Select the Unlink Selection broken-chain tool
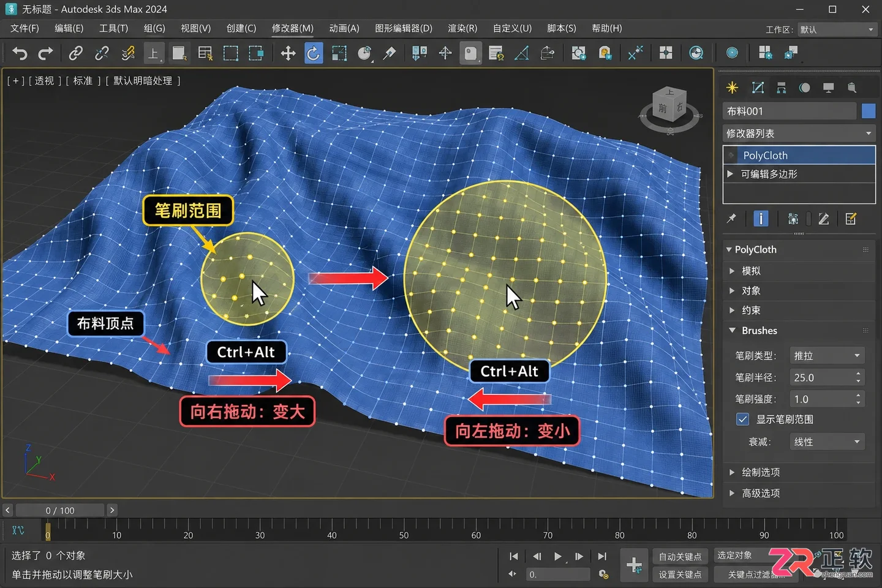This screenshot has height=588, width=882. point(102,53)
